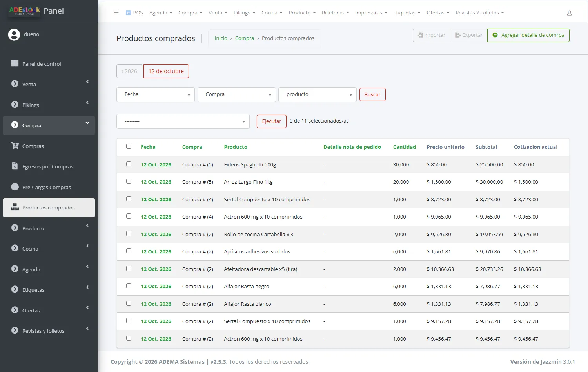Check the Rollo de cocina Cartabella row checkbox
The image size is (588, 372).
pos(129,234)
